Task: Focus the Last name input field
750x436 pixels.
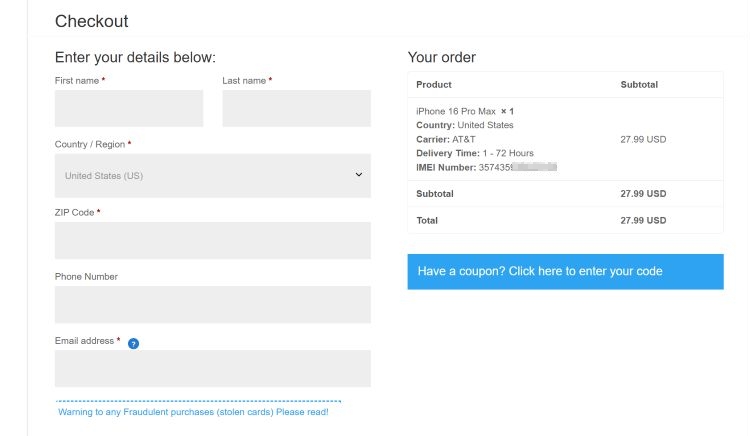Action: [x=296, y=108]
